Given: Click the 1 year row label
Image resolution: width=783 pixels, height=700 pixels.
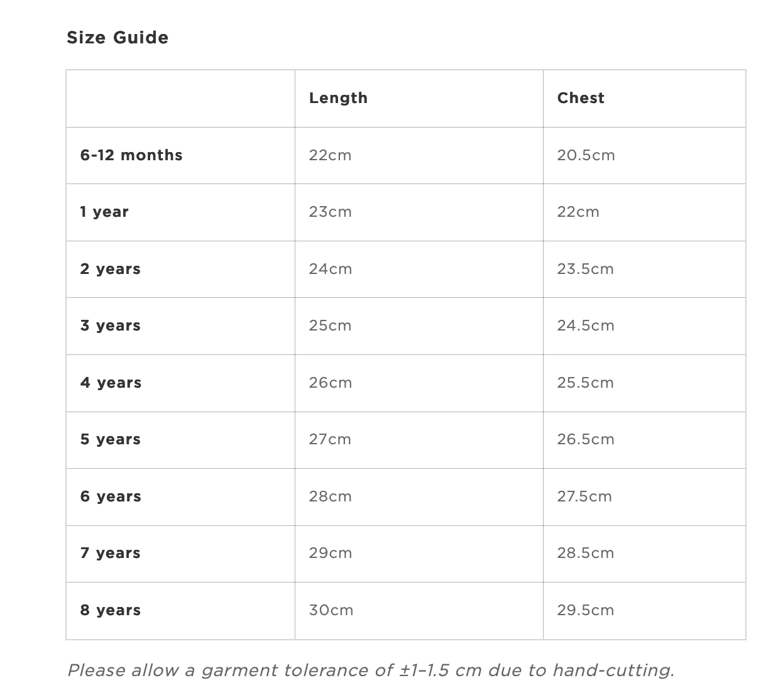Looking at the screenshot, I should pos(104,212).
